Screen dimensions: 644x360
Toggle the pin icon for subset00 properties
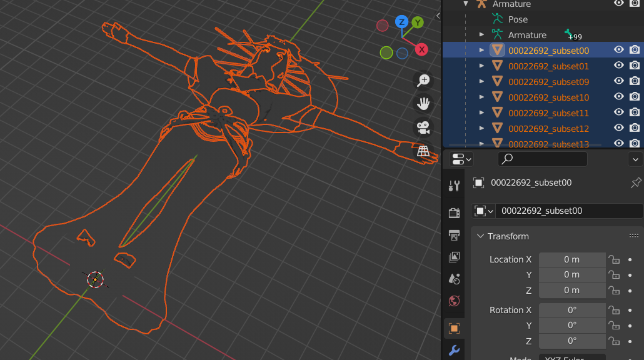coord(636,182)
